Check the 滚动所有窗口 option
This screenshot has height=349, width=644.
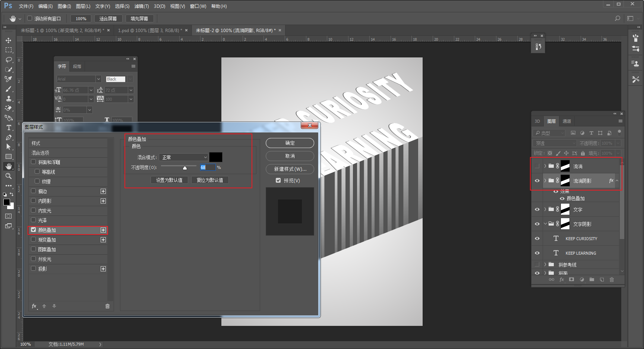(30, 18)
